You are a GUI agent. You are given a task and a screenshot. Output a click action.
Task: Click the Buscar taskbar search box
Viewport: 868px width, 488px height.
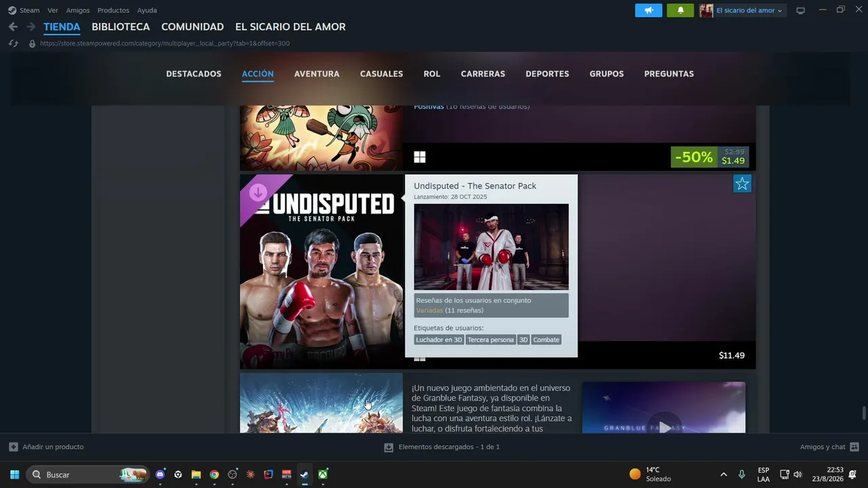click(x=88, y=474)
